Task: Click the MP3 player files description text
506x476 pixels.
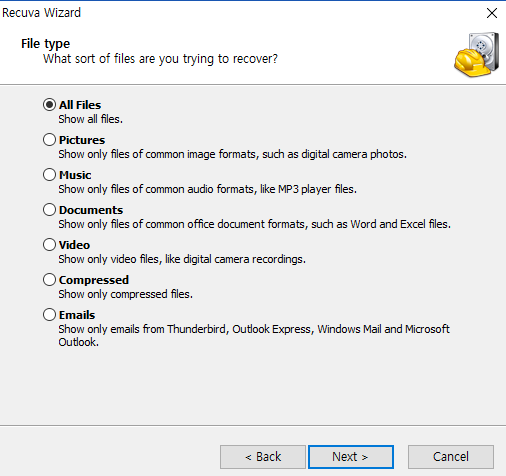Action: pyautogui.click(x=208, y=189)
